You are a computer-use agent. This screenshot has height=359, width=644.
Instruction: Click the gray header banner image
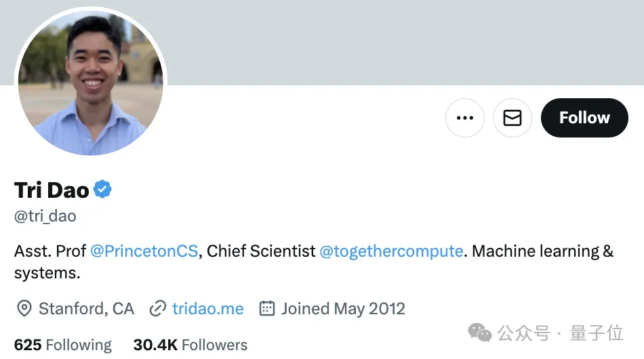(x=407, y=41)
